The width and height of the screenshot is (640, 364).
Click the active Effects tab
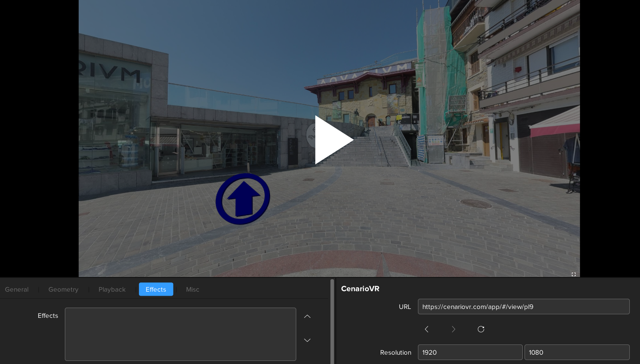point(156,289)
